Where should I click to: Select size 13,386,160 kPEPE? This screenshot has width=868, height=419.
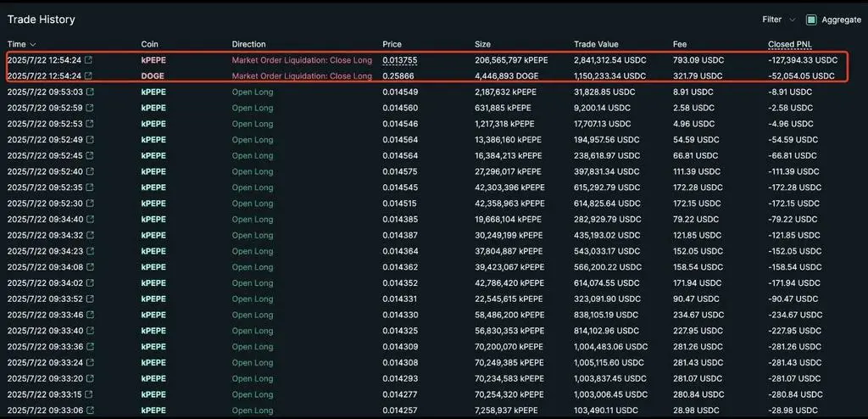tap(509, 140)
